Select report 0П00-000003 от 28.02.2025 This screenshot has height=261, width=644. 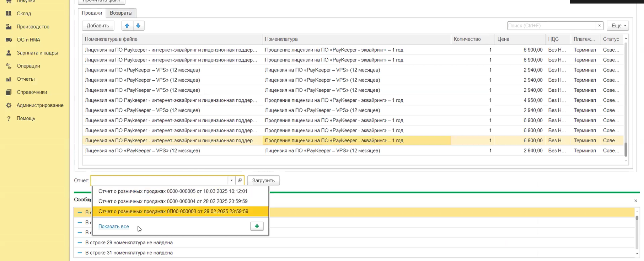coord(181,211)
